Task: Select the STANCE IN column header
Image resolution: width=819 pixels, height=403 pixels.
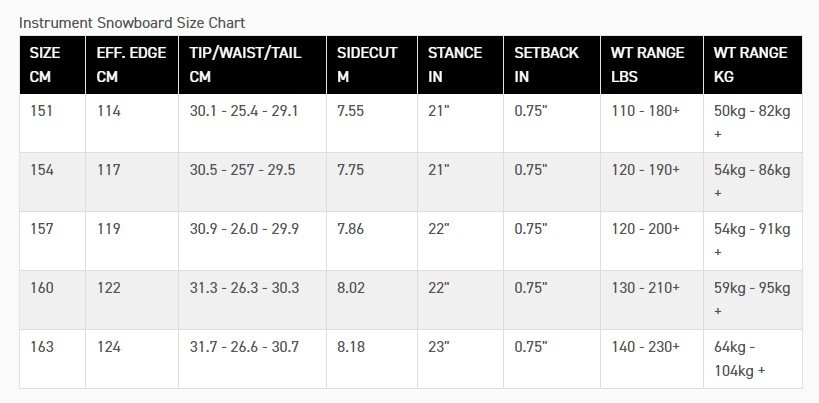Action: pos(460,65)
